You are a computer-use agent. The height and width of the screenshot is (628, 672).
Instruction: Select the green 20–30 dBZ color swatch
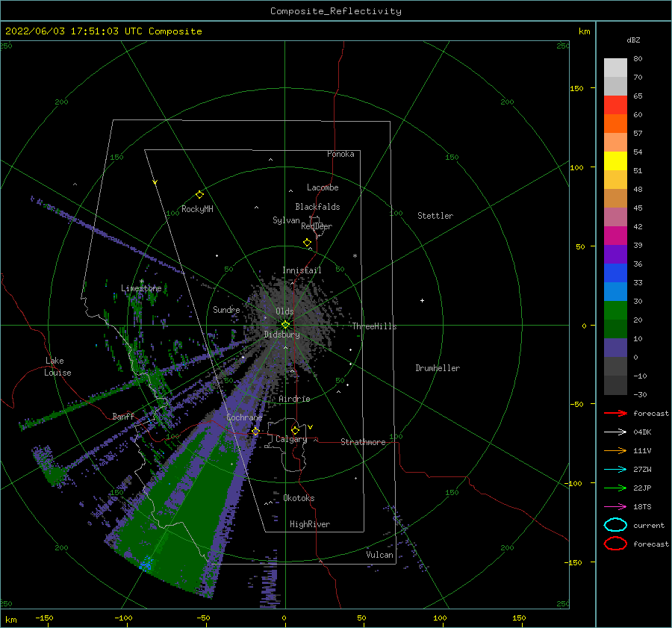coord(615,311)
